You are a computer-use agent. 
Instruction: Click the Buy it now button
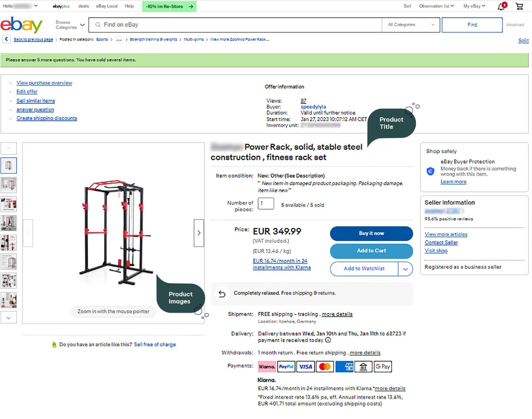[371, 233]
